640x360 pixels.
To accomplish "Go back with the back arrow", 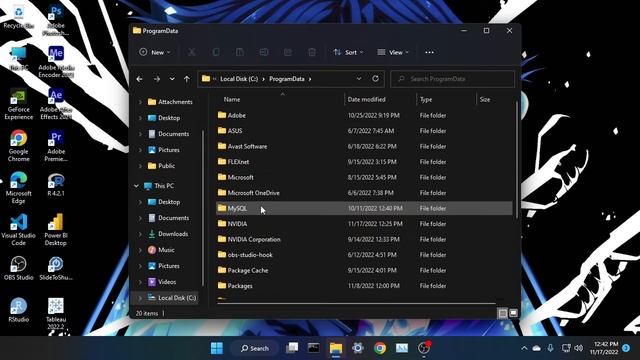I will [x=140, y=79].
